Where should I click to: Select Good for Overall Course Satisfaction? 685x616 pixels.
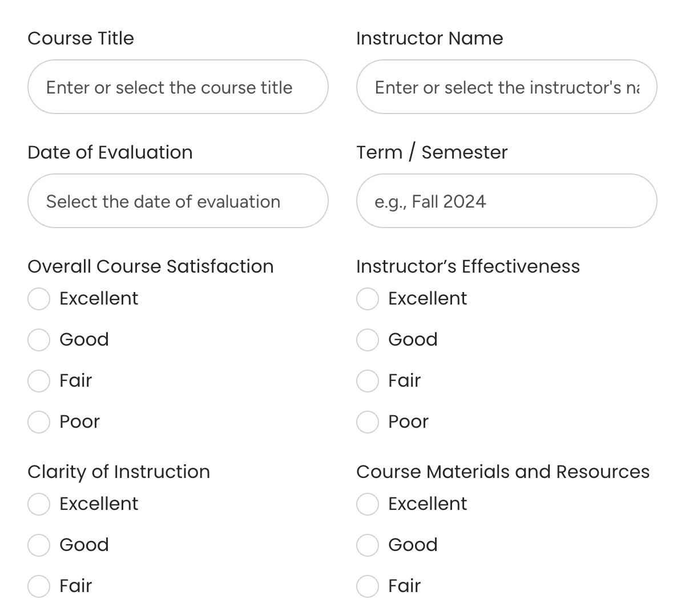coord(38,339)
